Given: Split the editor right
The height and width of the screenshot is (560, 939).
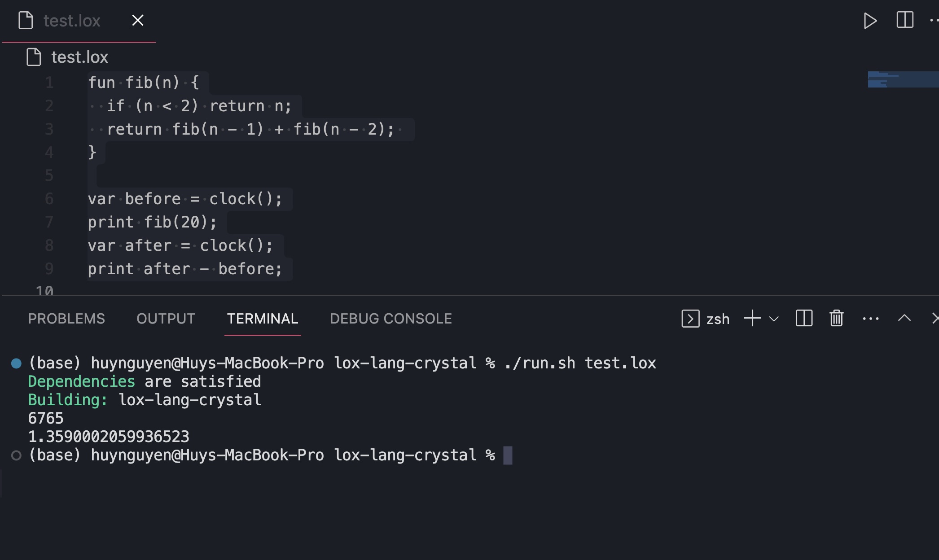Looking at the screenshot, I should tap(905, 20).
